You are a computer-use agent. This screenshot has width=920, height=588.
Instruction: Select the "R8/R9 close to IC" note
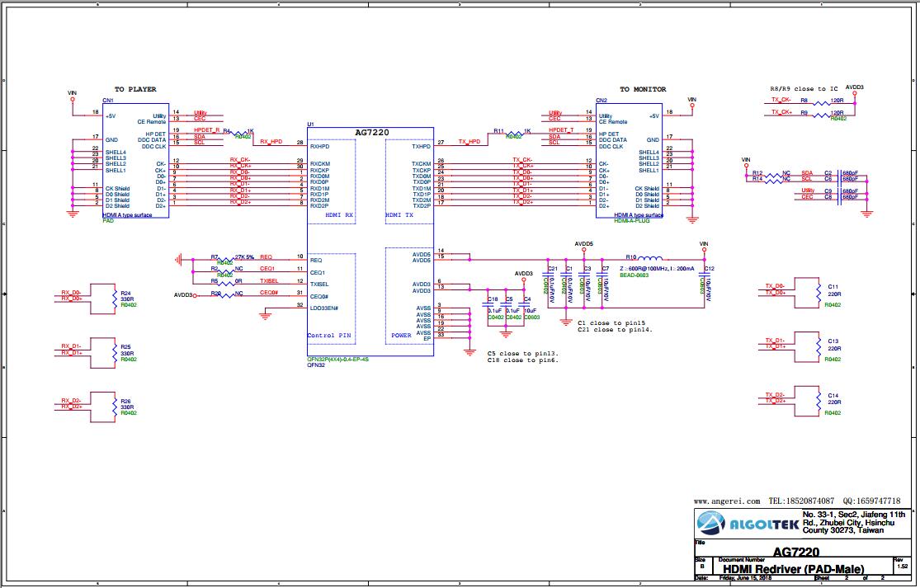pos(804,89)
